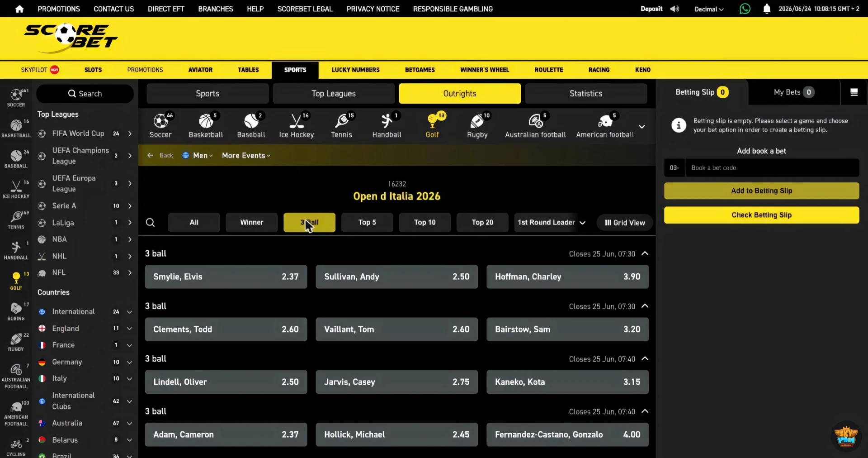868x458 pixels.
Task: Select Handball icon in left sidebar
Action: (16, 250)
